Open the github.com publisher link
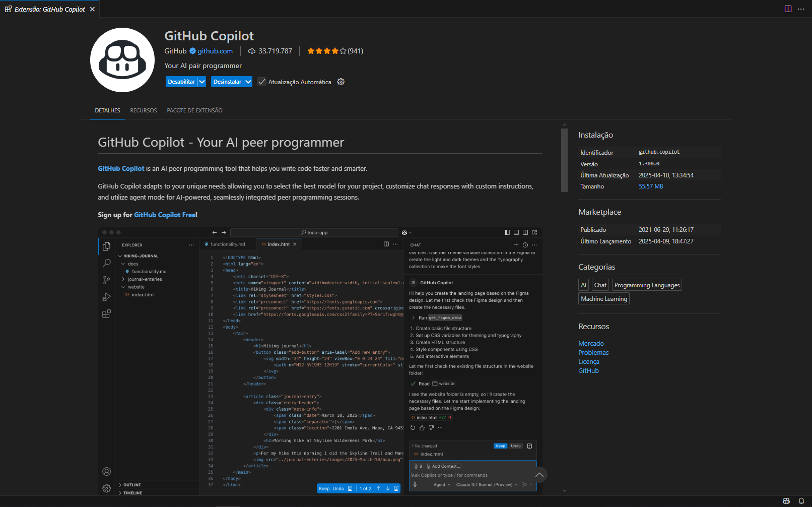812x507 pixels. pos(215,51)
